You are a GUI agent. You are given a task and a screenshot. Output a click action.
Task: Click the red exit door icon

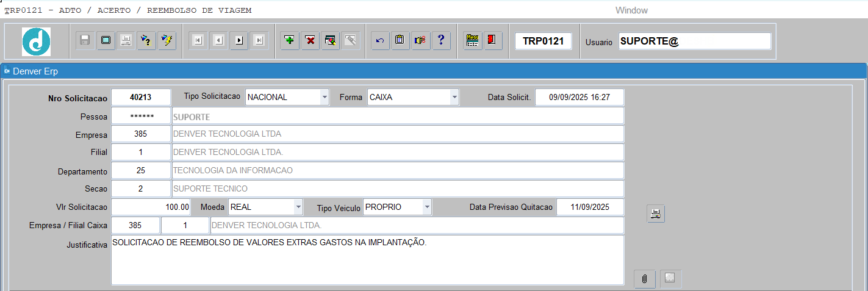pos(492,40)
